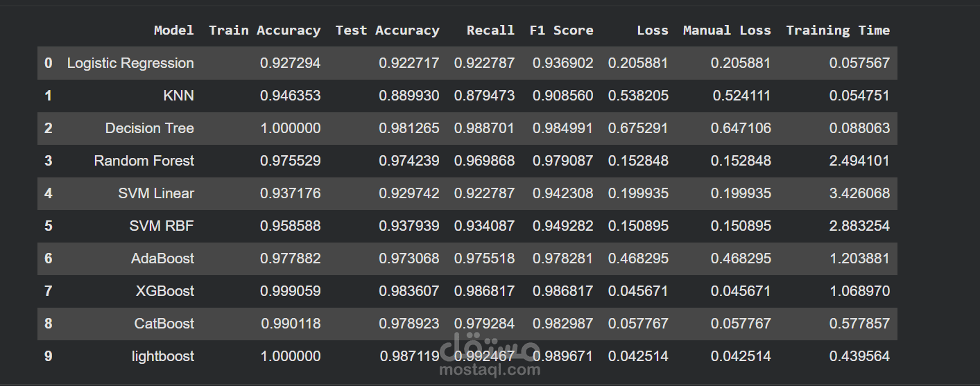Click SVM Linear training time 3.426068
The width and height of the screenshot is (980, 386).
pos(860,193)
